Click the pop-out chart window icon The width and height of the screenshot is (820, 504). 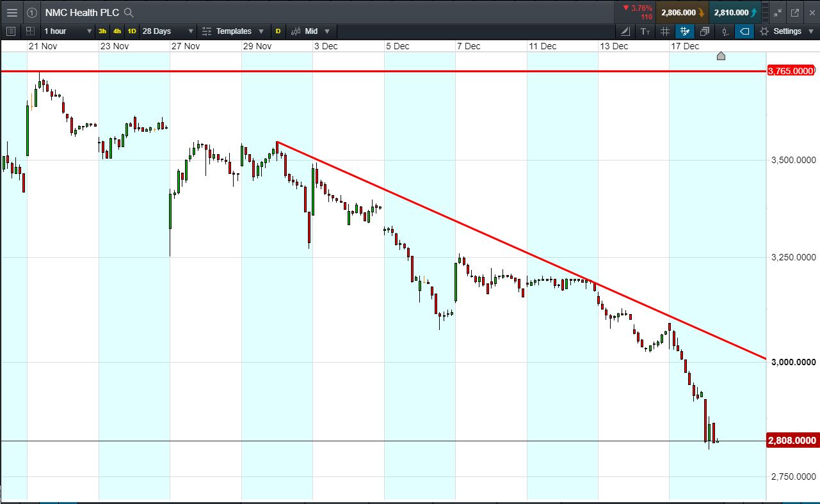click(x=795, y=12)
